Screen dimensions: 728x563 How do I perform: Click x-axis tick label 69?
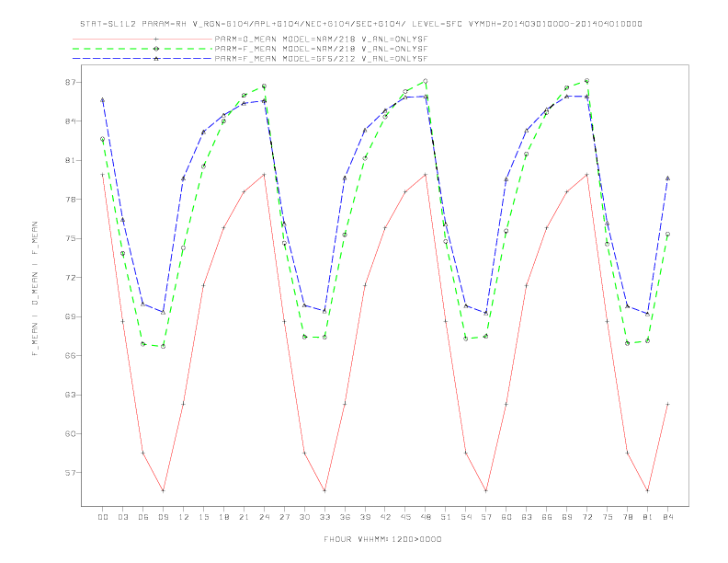tap(567, 517)
